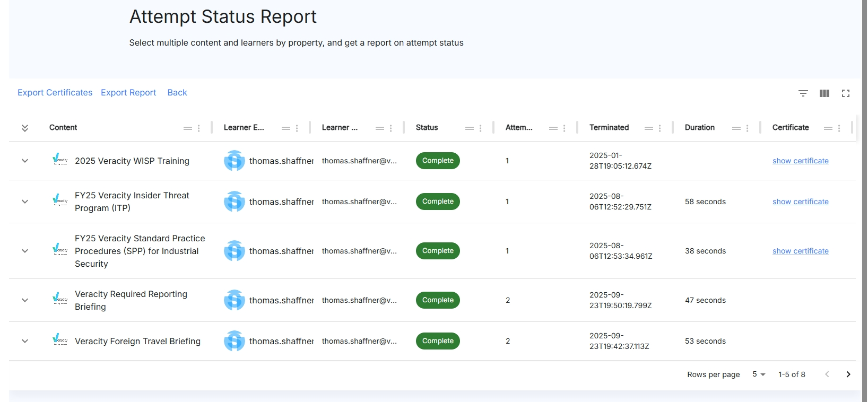
Task: Select the '53 seconds' duration value
Action: click(705, 341)
